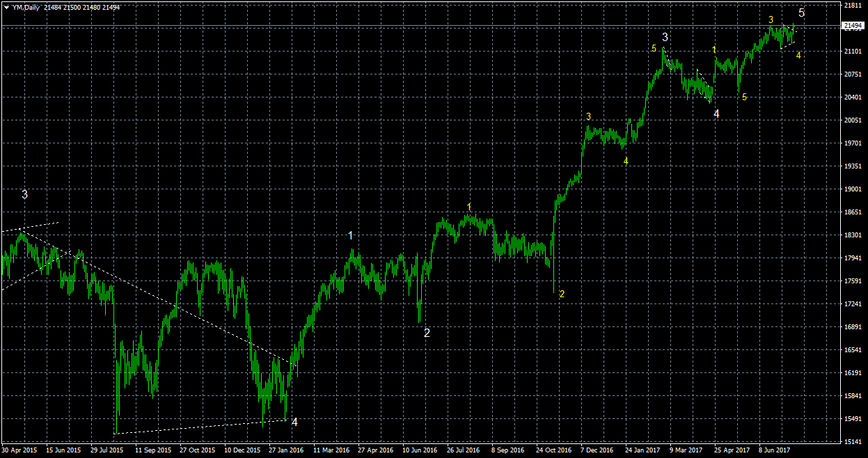The height and width of the screenshot is (458, 868).
Task: Click the 29 Jul 2015 date label
Action: point(109,451)
